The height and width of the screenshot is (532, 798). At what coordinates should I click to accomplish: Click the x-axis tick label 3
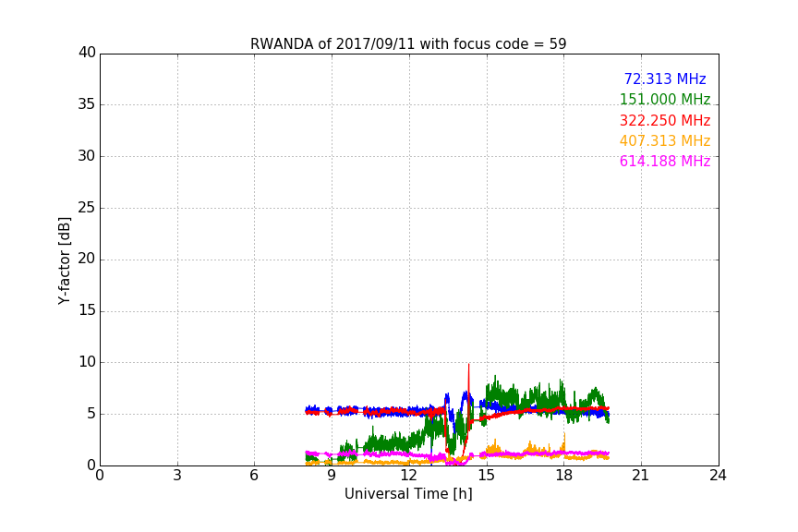177,476
